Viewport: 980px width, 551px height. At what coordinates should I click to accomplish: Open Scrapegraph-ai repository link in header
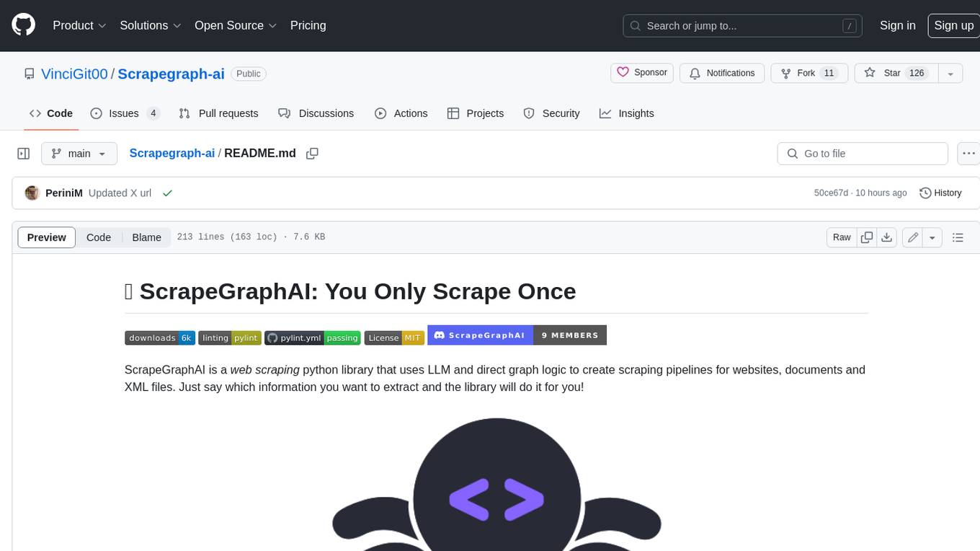click(171, 74)
